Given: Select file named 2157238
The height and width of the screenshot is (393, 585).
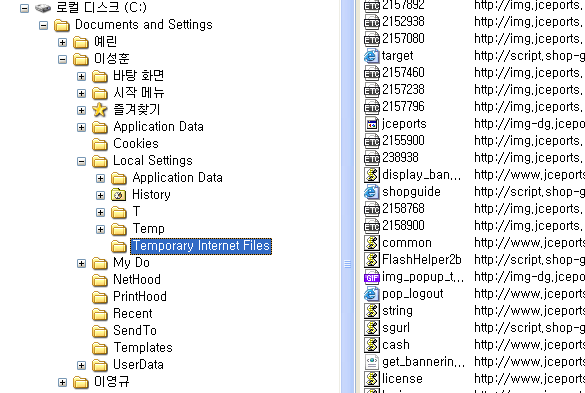Looking at the screenshot, I should 403,90.
